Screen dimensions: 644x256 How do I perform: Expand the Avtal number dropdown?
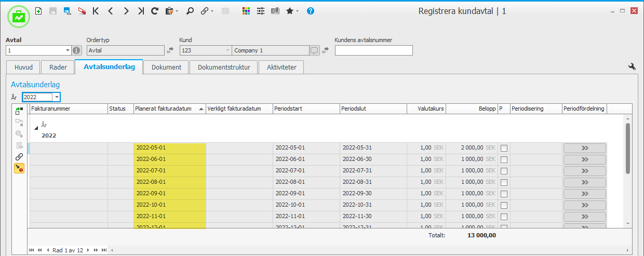(68, 50)
